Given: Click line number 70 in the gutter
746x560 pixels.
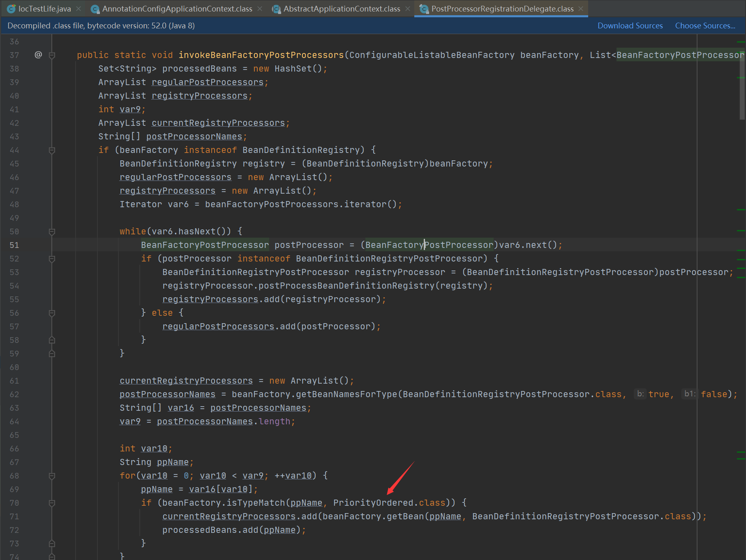Looking at the screenshot, I should coord(14,503).
